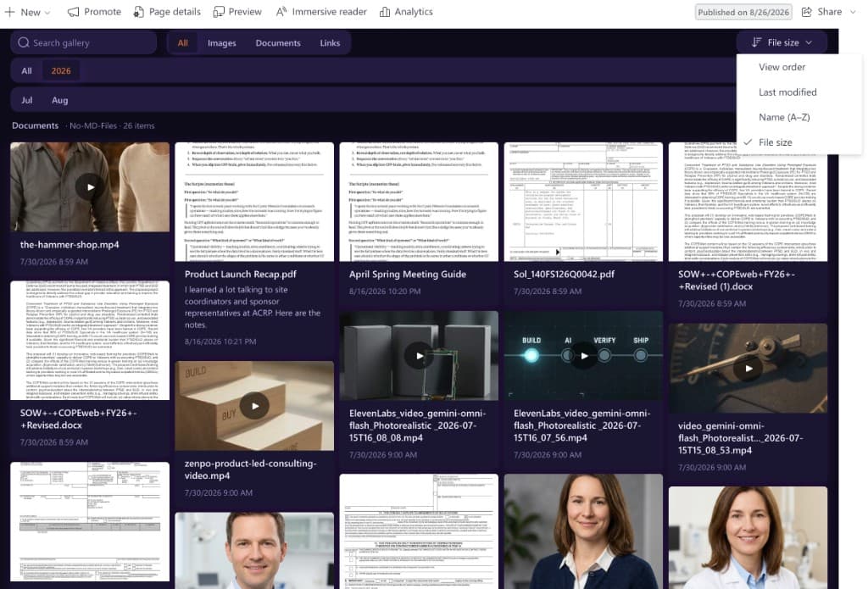Click ElevenLabs 15T16_07_56.mp4 file name
The height and width of the screenshot is (589, 868).
[x=581, y=425]
